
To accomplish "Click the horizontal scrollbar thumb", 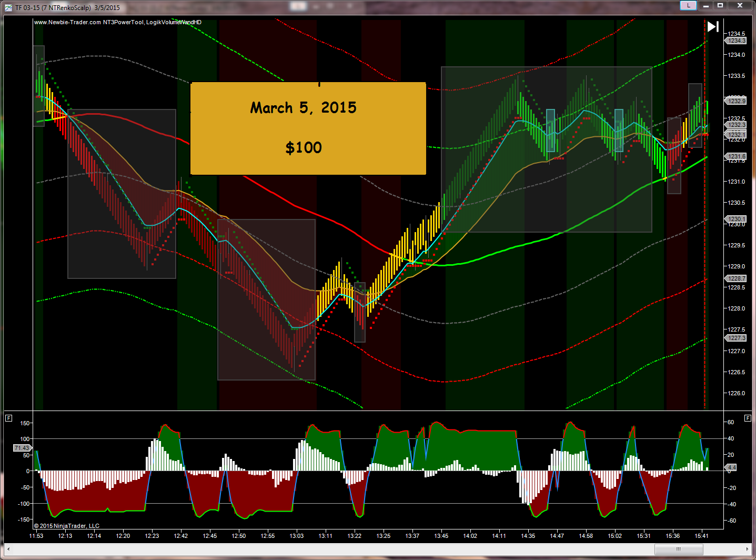I will click(678, 549).
